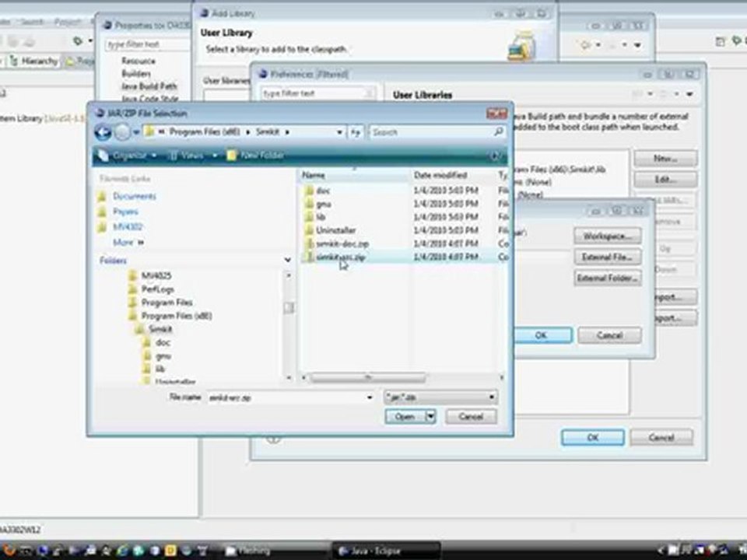
Task: Open the Views menu in the file dialog
Action: coord(188,156)
